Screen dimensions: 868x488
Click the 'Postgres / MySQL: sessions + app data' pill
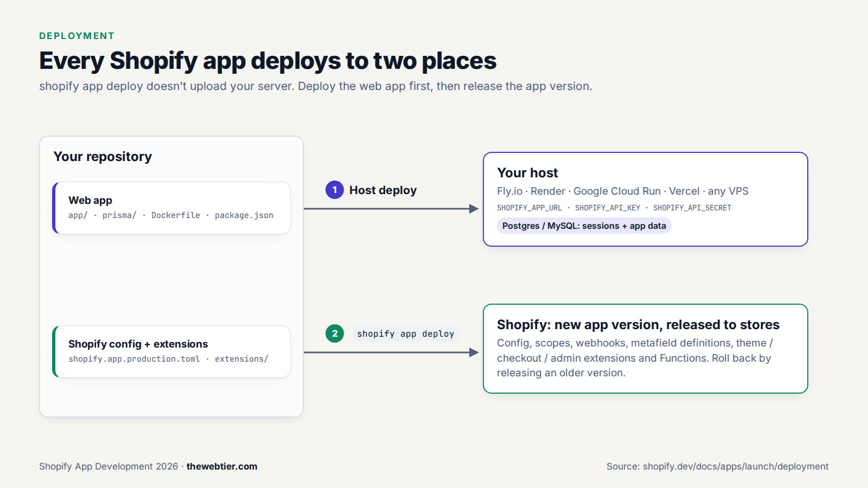tap(584, 226)
